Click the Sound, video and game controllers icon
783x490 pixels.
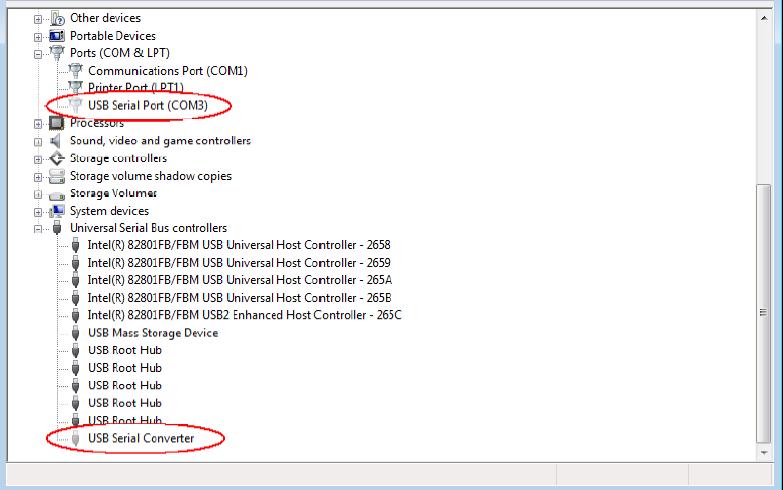[x=57, y=141]
